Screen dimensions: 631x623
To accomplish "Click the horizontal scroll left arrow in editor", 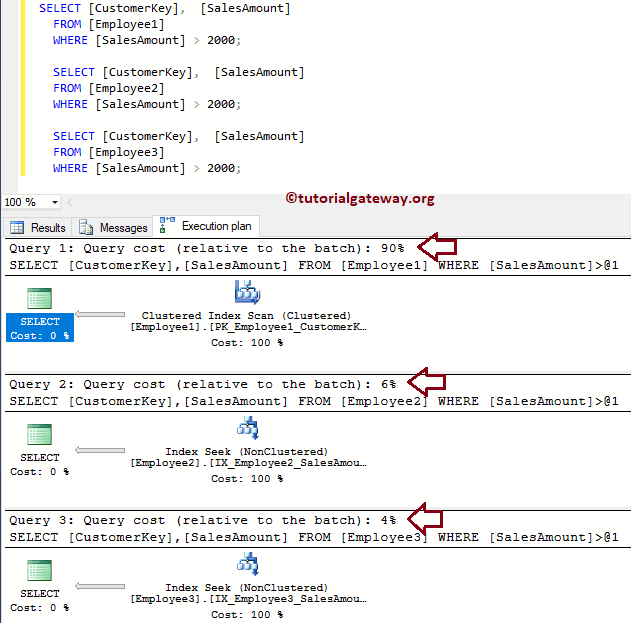I will click(x=70, y=202).
